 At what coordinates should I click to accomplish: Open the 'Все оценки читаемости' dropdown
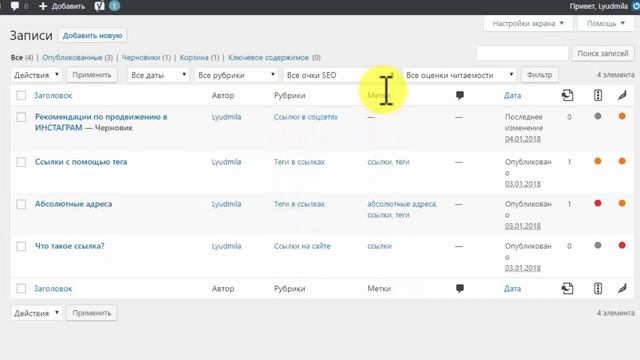[x=460, y=75]
